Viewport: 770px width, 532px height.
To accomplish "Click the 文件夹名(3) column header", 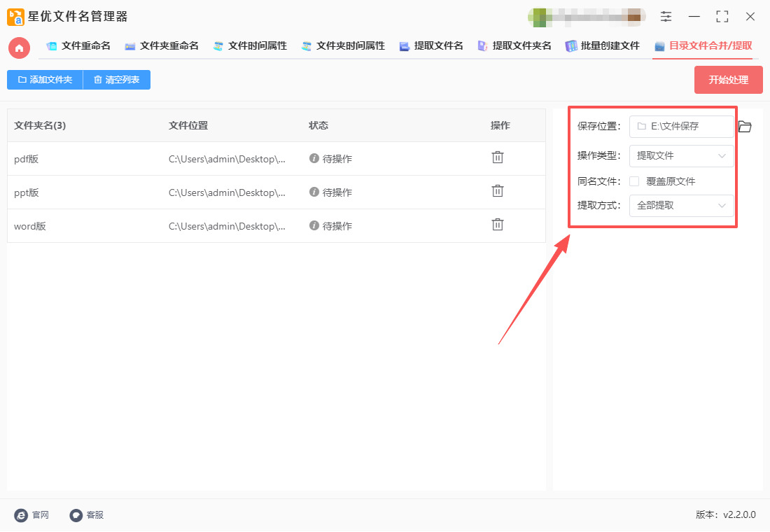I will 40,126.
